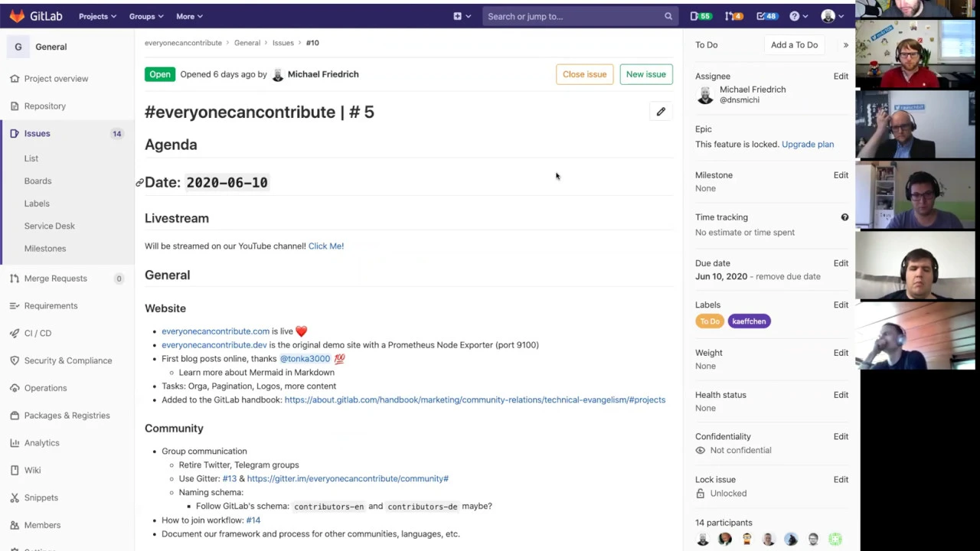
Task: Edit the Weight field
Action: click(841, 353)
